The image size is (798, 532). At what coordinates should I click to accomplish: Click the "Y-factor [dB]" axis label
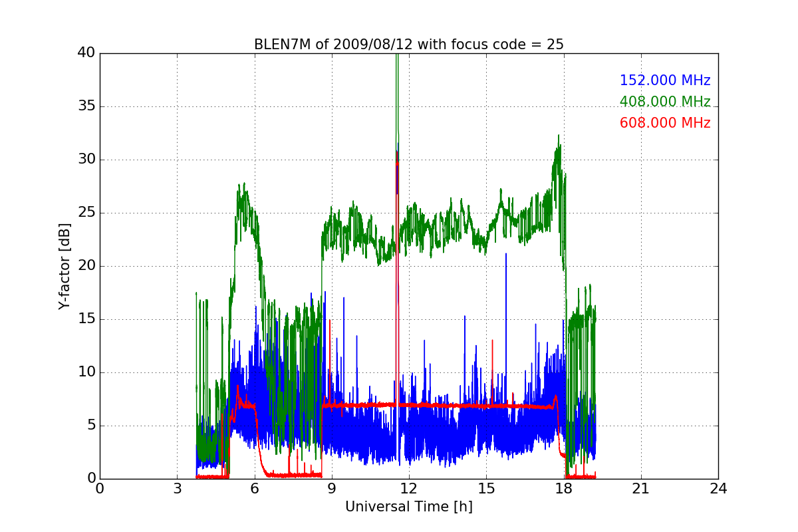65,266
